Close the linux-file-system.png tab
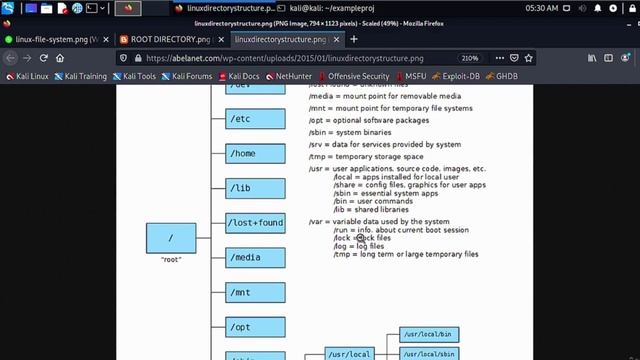 click(x=106, y=40)
